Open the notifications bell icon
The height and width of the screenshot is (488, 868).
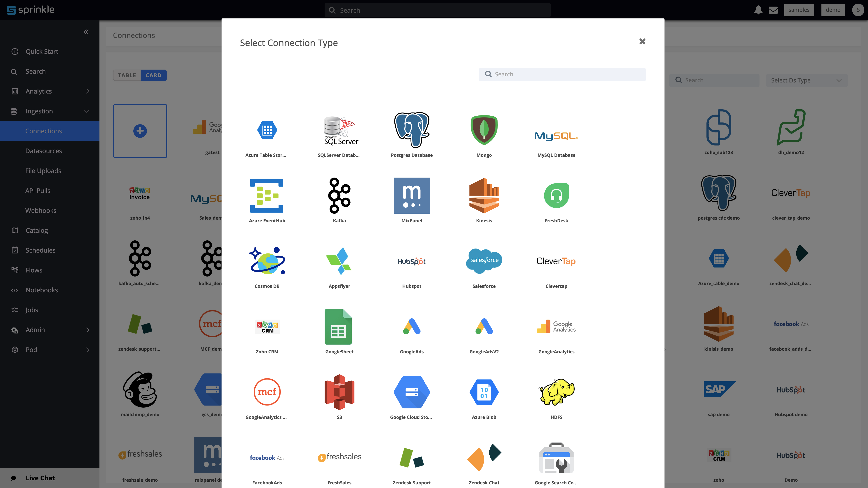(x=758, y=10)
